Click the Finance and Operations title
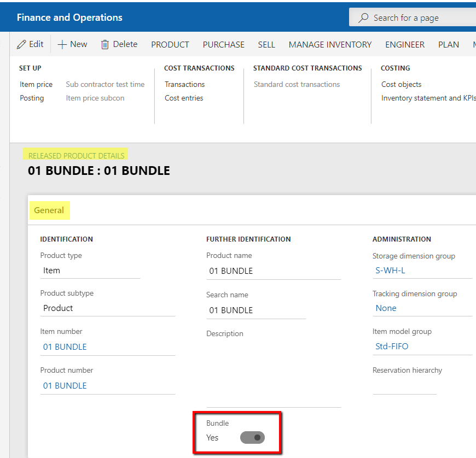This screenshot has width=476, height=458. tap(69, 17)
